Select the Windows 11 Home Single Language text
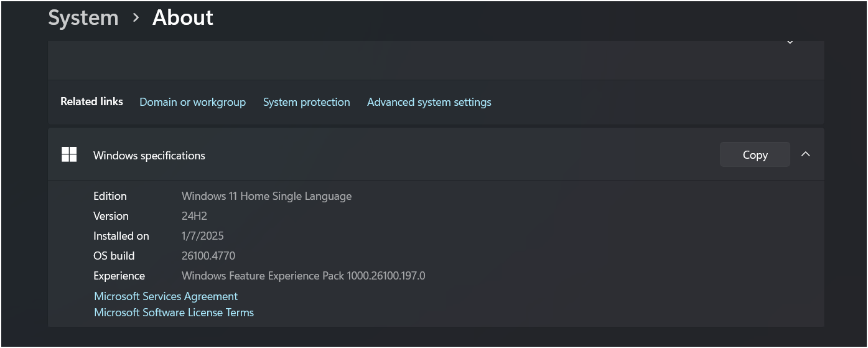Screen dimensions: 868x348 (266, 196)
